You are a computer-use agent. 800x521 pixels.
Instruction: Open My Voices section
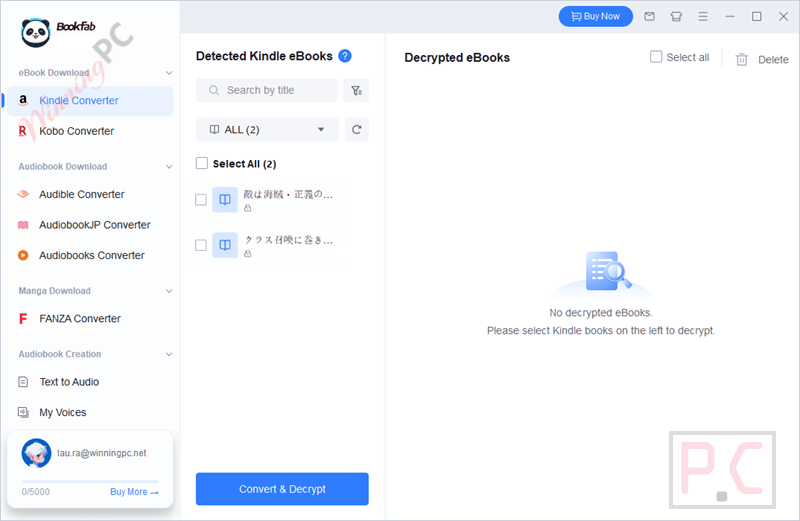90,412
